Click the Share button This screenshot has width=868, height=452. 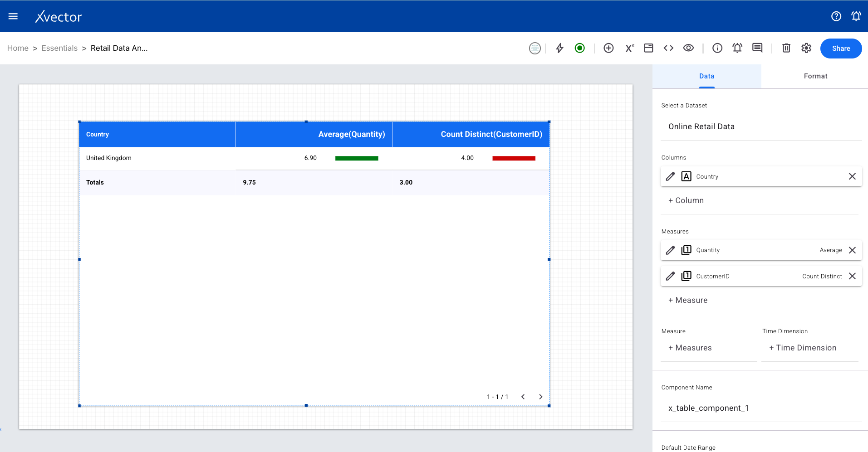tap(841, 49)
